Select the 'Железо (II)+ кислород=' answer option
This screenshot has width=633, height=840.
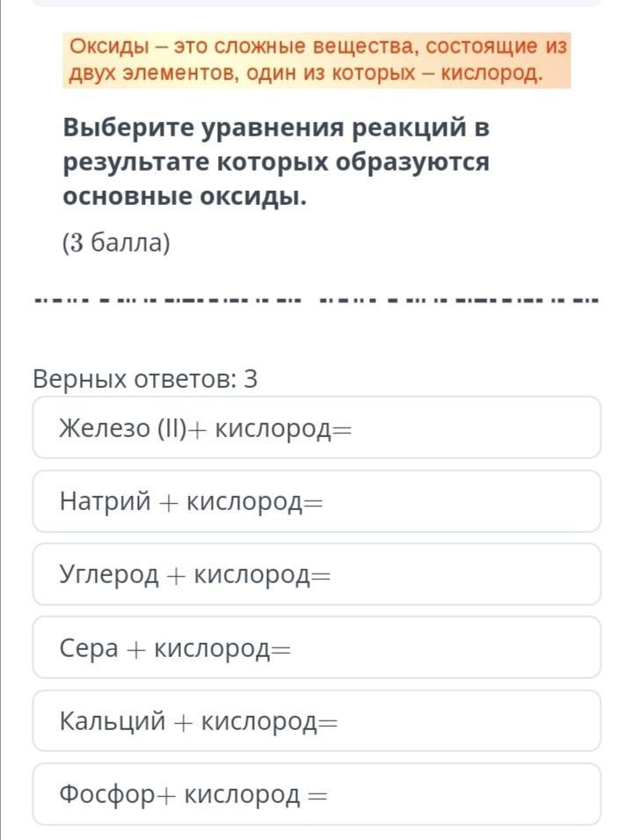coord(316,428)
